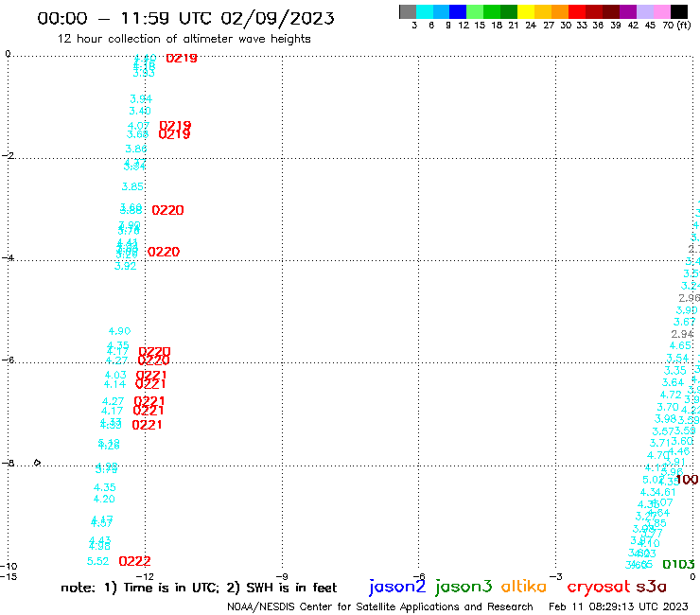Click the '00:00 – 11:59 UTC 02/09/2023' title
Viewport: 700px width, 615px height.
tap(185, 18)
